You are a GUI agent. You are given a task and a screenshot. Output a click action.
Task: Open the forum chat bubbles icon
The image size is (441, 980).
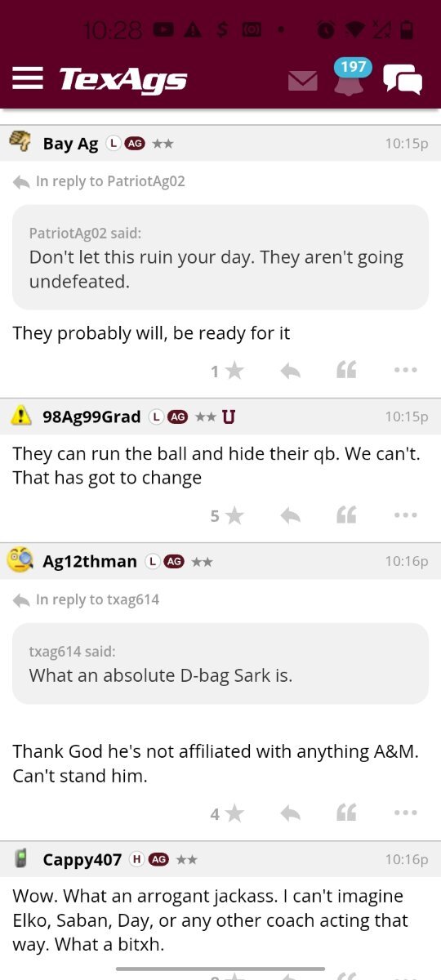(x=403, y=80)
